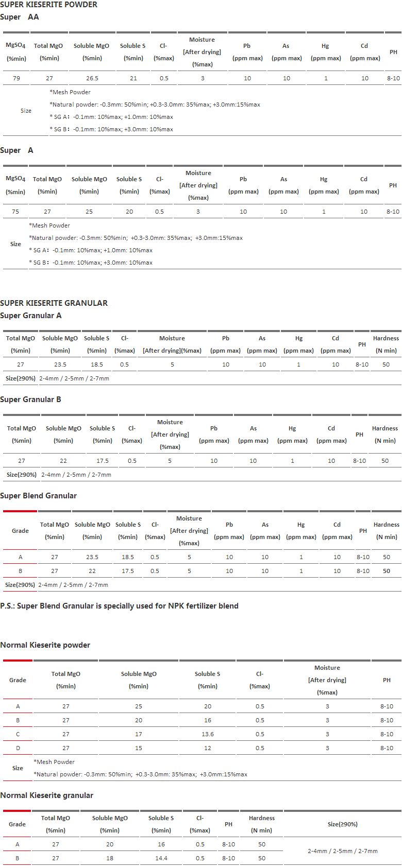Image resolution: width=402 pixels, height=868 pixels.
Task: Select Soluble S value 13.6 in grade C row
Action: 208,734
